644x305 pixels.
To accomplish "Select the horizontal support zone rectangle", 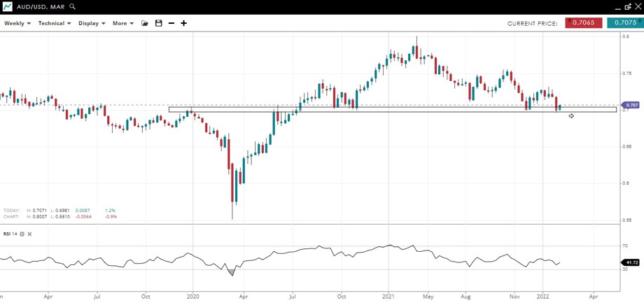I will pyautogui.click(x=392, y=109).
